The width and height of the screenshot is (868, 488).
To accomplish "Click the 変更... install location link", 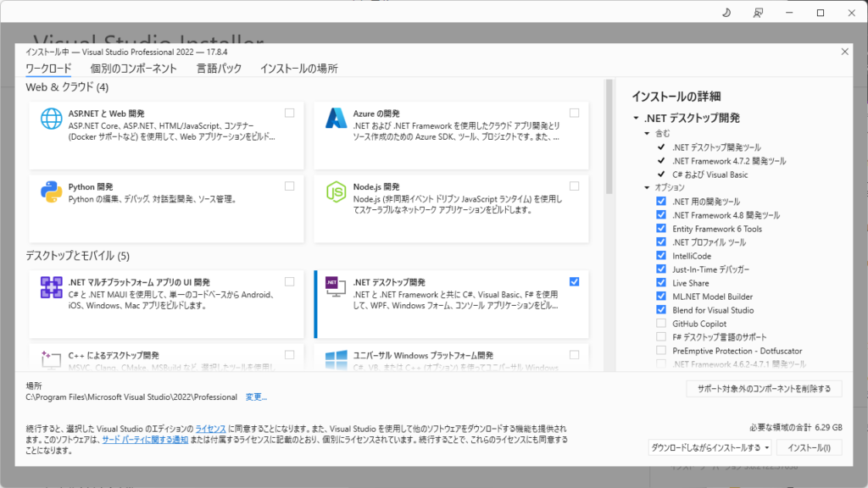I will (x=256, y=396).
